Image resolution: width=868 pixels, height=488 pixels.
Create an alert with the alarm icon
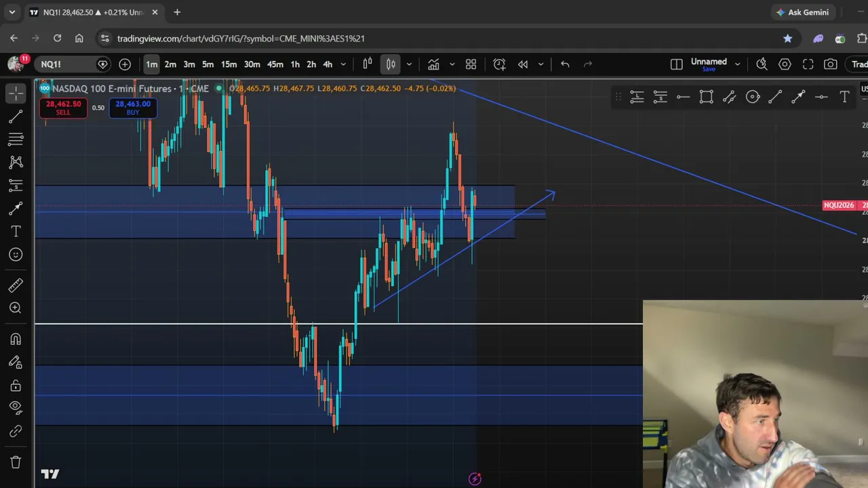point(499,64)
